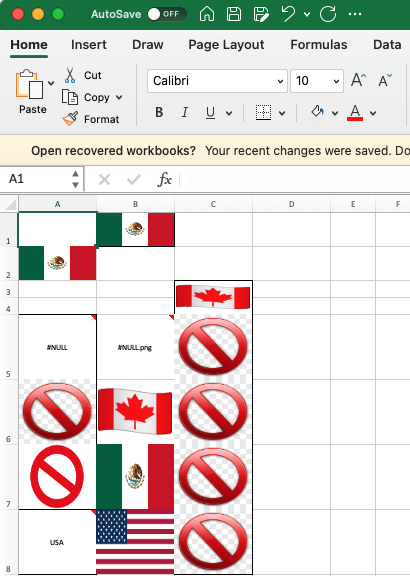Click the Home icon in title bar
This screenshot has width=410, height=576.
(207, 14)
